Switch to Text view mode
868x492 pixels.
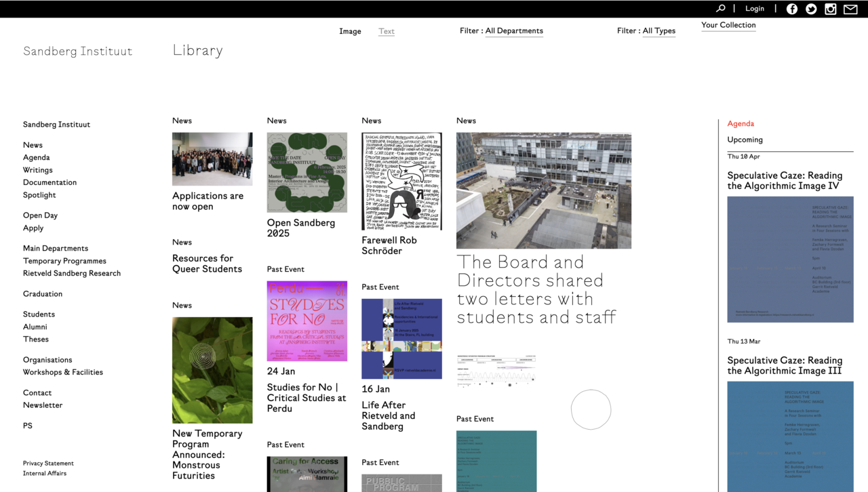(387, 31)
